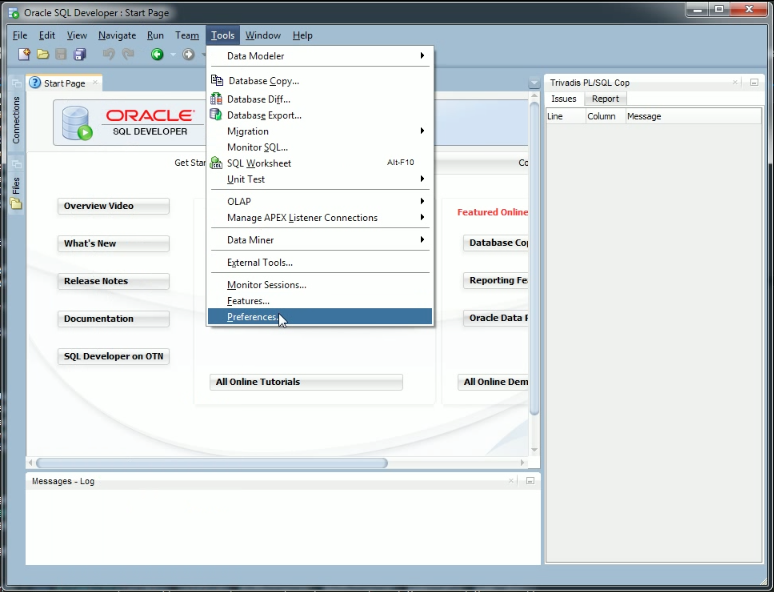Click the What's New button
Screen dimensions: 774x592
(x=114, y=243)
